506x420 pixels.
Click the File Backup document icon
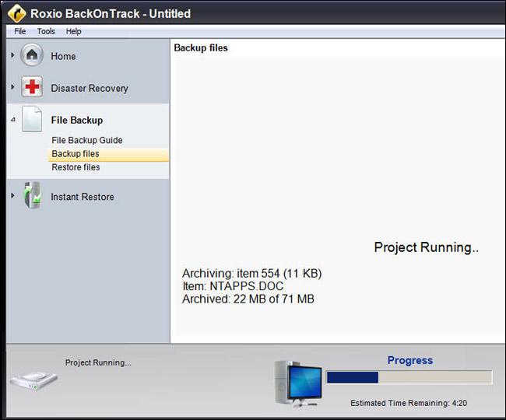point(32,119)
